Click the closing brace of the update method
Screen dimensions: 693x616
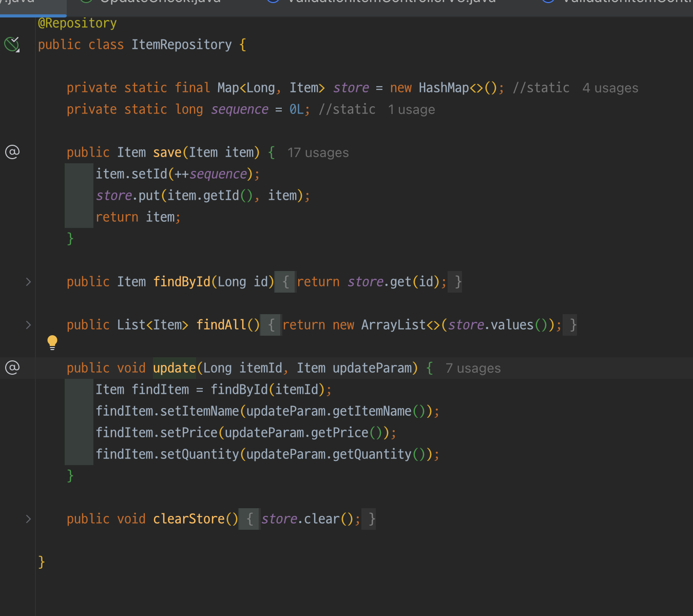70,476
